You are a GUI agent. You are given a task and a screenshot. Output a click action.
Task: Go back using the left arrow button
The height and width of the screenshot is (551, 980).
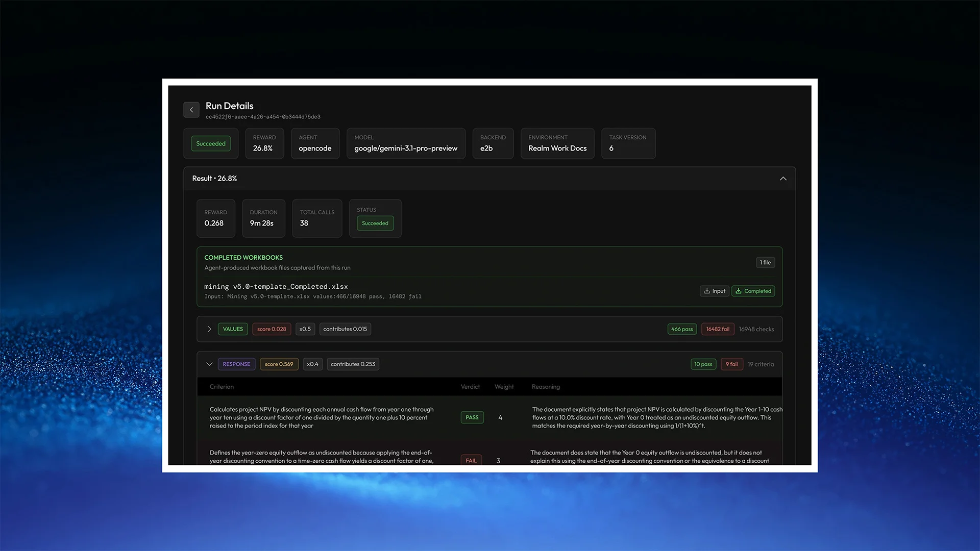pyautogui.click(x=191, y=110)
